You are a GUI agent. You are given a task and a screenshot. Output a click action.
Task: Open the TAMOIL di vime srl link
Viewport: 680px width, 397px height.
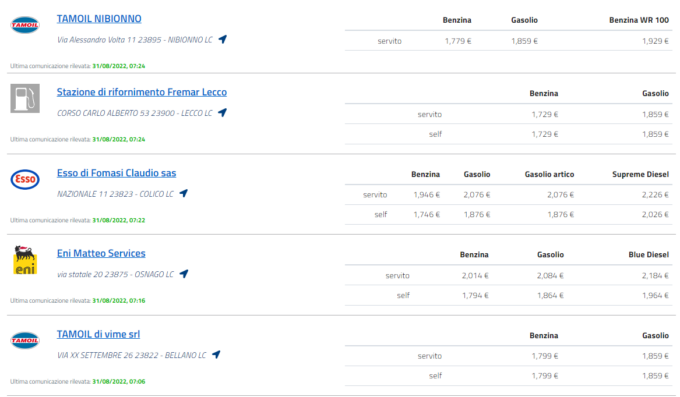[98, 335]
